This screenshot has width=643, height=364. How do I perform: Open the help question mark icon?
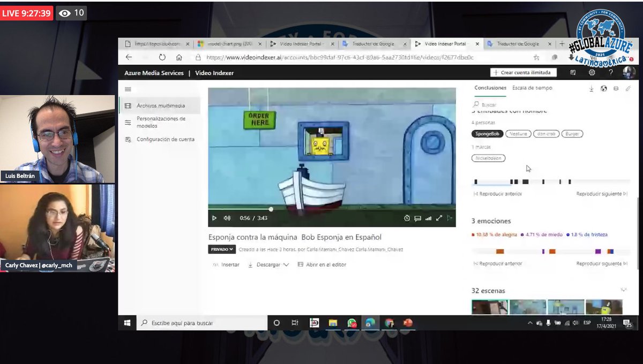tap(610, 73)
